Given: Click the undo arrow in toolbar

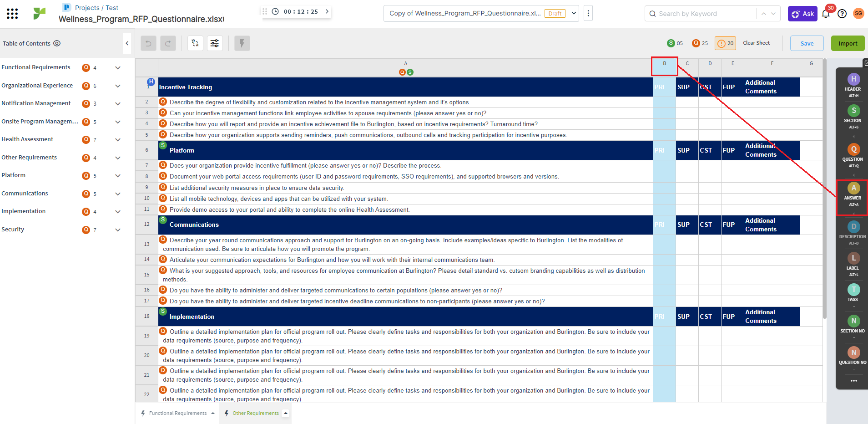Looking at the screenshot, I should pos(148,43).
